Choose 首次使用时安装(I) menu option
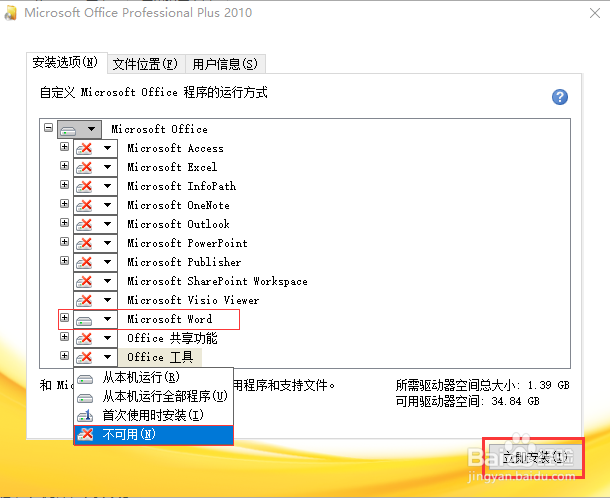The width and height of the screenshot is (610, 498). coord(154,416)
